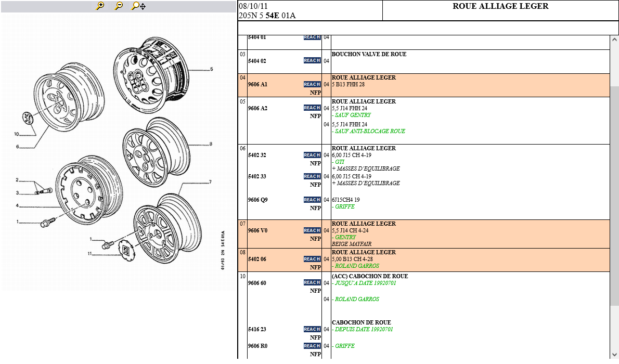Select the zoom-and-pan magnifier tool

[138, 6]
